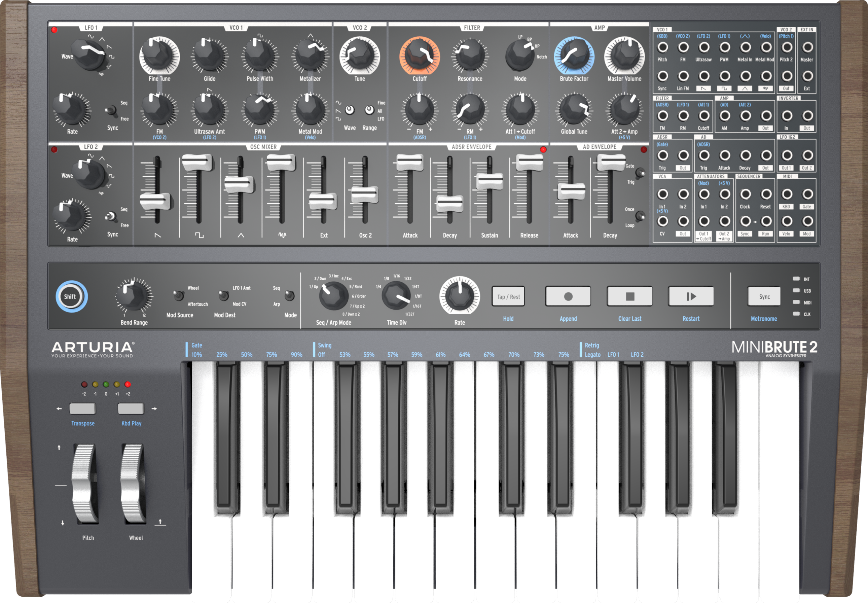Click the Inverter In patch jack
The image size is (868, 603).
click(x=787, y=116)
